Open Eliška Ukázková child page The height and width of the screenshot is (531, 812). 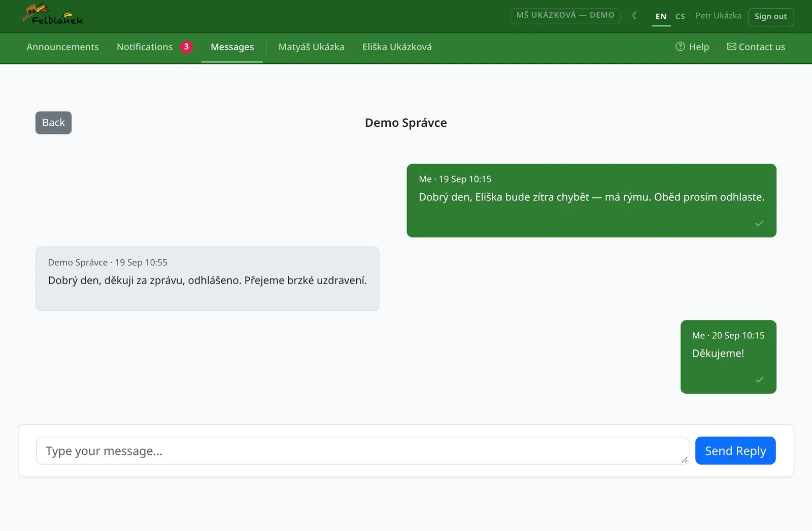[397, 47]
